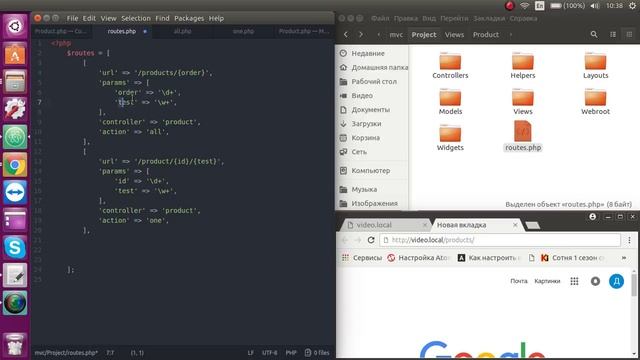Go back in the file manager
Image resolution: width=640 pixels, height=360 pixels.
[x=346, y=35]
